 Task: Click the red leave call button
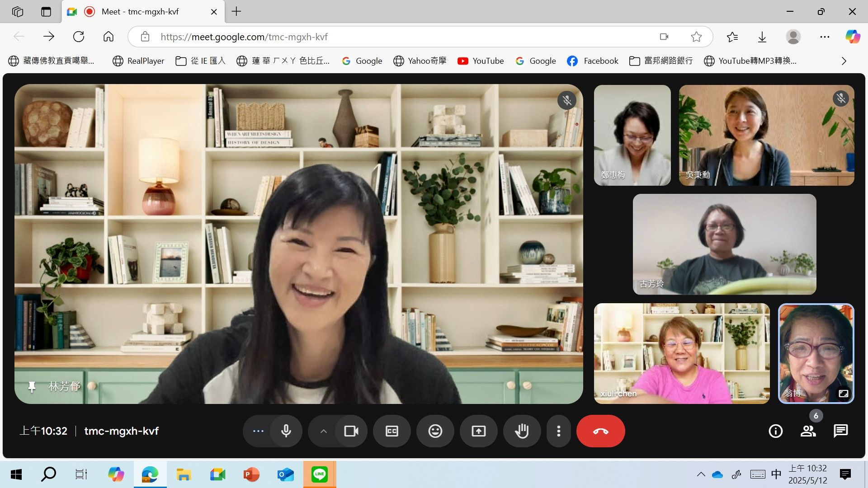tap(600, 431)
